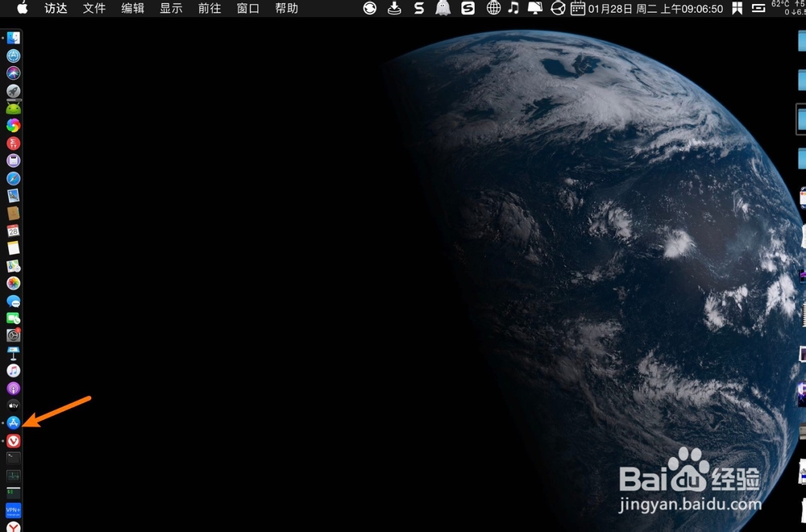Image resolution: width=806 pixels, height=532 pixels.
Task: Click the ghost icon in menu bar
Action: click(442, 8)
